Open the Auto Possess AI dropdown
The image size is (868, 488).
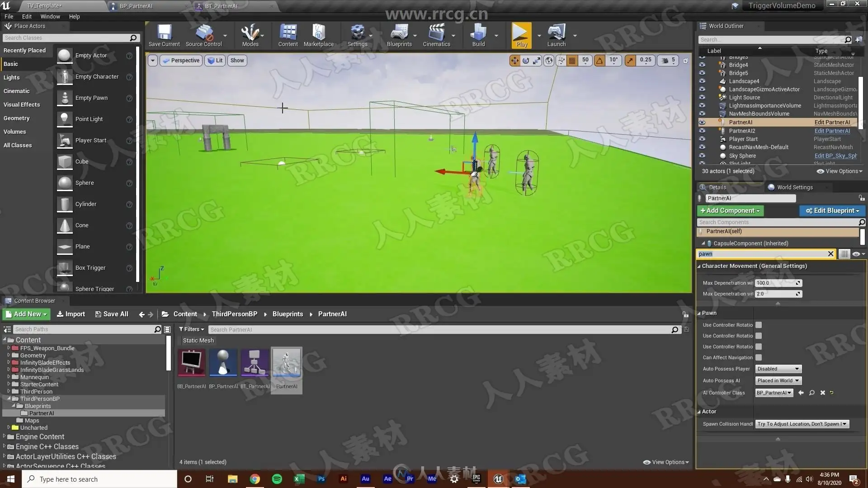778,381
